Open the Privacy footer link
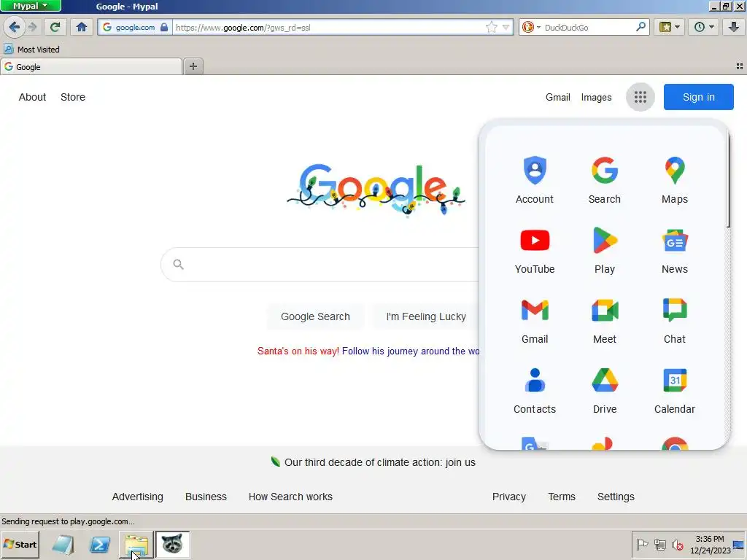The height and width of the screenshot is (560, 747). click(x=508, y=497)
